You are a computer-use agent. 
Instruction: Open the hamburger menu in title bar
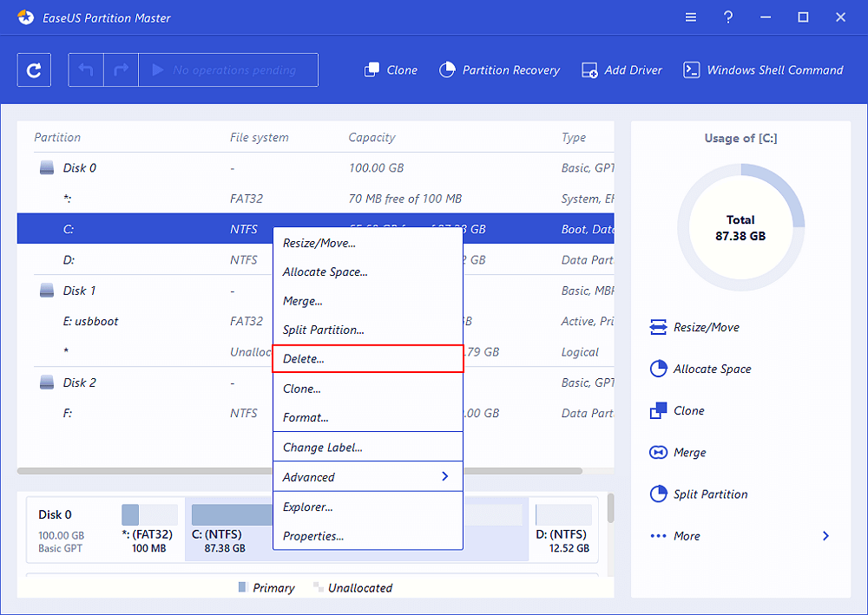tap(690, 17)
